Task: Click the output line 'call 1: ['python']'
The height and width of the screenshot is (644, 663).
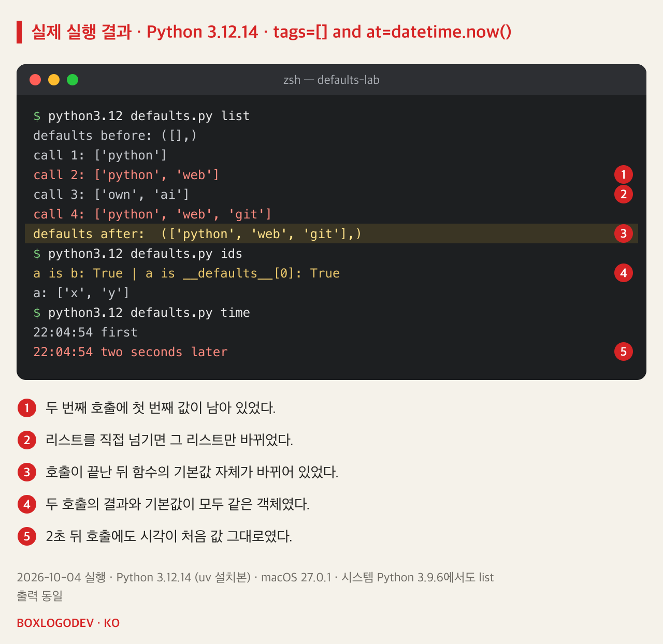Action: [100, 155]
